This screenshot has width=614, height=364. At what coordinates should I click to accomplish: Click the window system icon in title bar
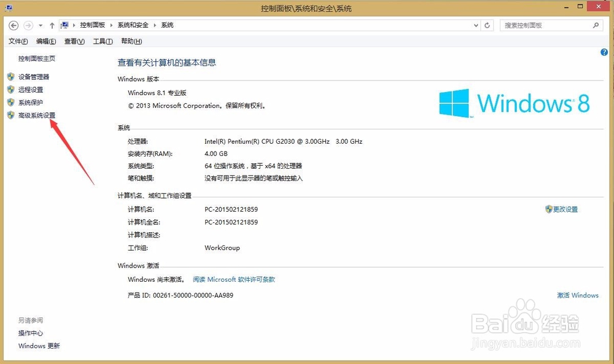[x=9, y=7]
